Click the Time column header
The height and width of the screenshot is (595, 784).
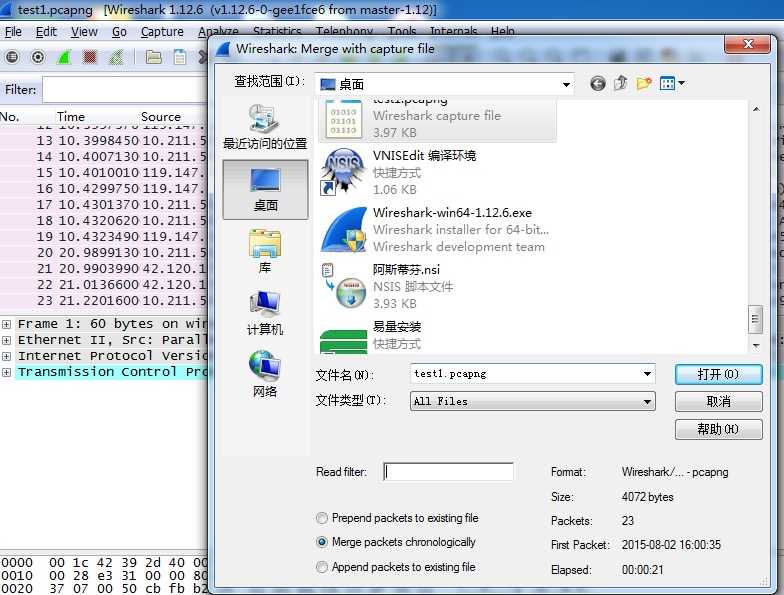70,117
